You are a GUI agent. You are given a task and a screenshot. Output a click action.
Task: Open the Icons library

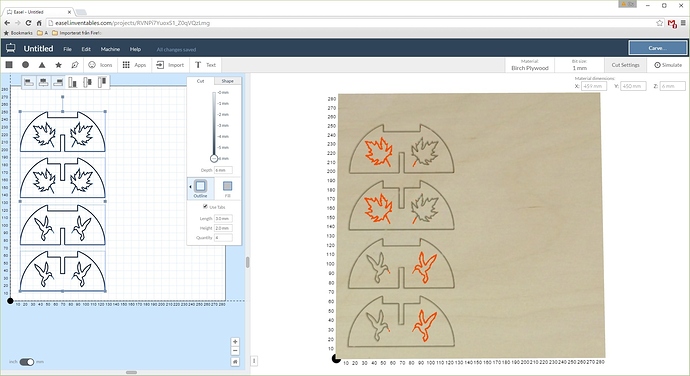pyautogui.click(x=100, y=65)
